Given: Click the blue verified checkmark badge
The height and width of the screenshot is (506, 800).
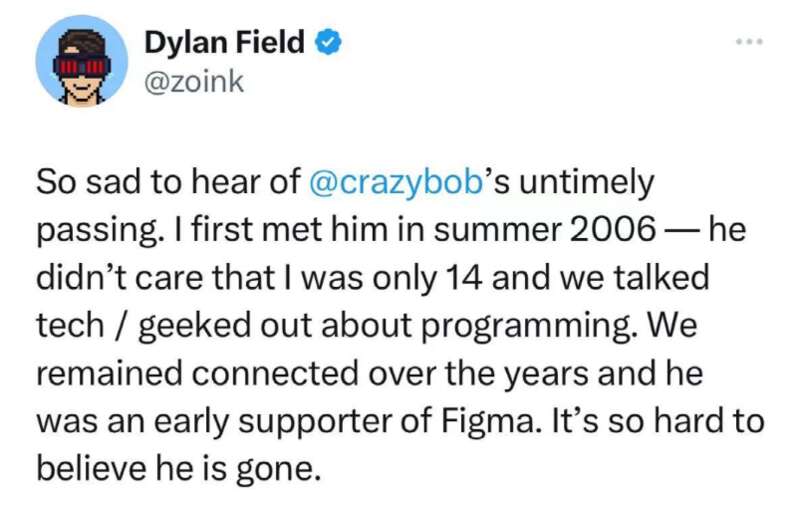Looking at the screenshot, I should 329,42.
